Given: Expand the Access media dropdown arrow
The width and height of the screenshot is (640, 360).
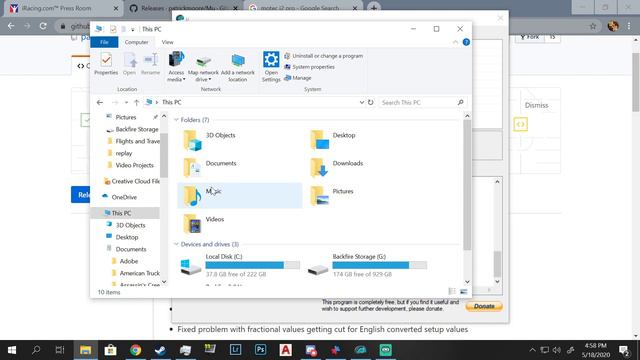Looking at the screenshot, I should click(x=184, y=80).
